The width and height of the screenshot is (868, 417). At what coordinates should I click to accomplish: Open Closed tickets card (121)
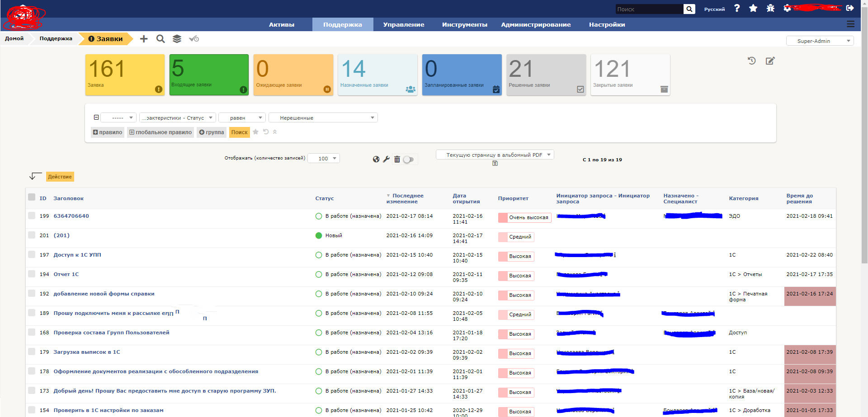[x=630, y=75]
